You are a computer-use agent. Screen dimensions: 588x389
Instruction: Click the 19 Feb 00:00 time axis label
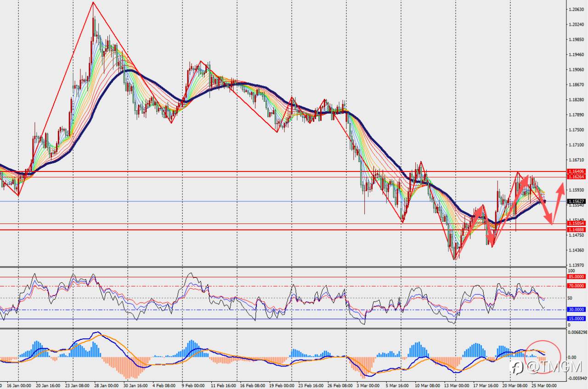point(282,385)
